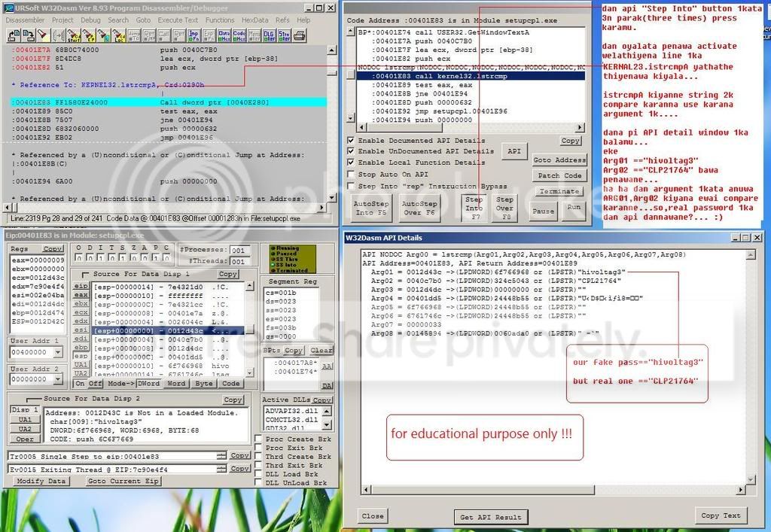Click Copy Text in API Details window
Screen dimensions: 771x532
tap(721, 515)
